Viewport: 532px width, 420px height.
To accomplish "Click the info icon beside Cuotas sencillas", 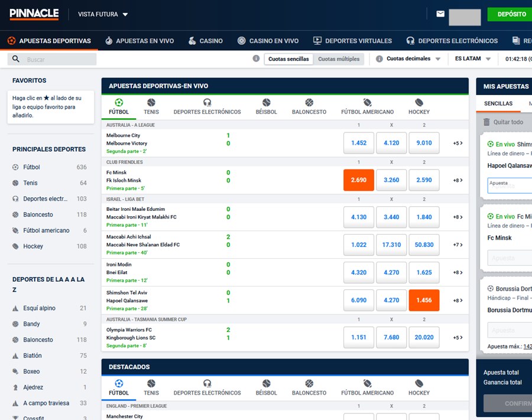I will tap(256, 58).
